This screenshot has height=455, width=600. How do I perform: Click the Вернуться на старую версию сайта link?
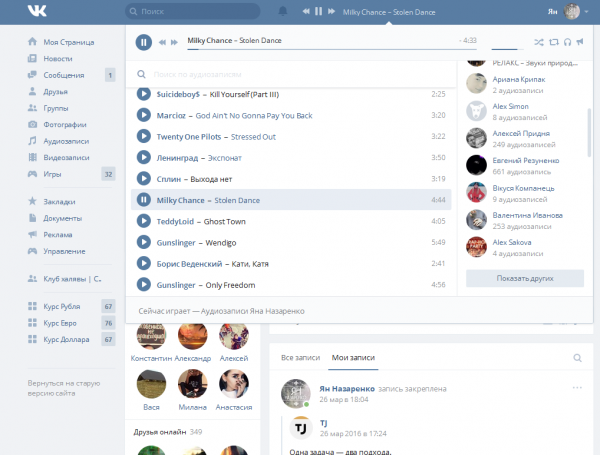click(x=65, y=390)
